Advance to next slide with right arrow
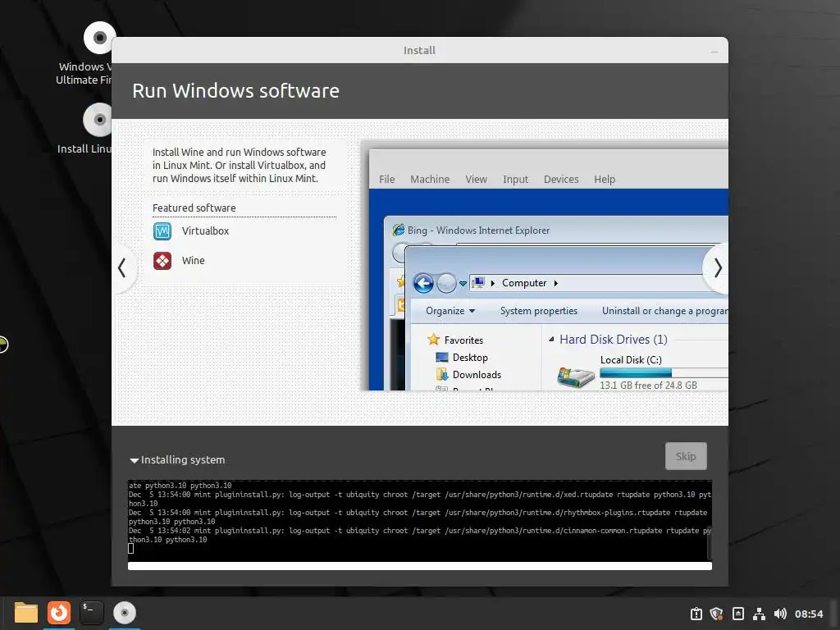Viewport: 840px width, 630px height. [718, 268]
